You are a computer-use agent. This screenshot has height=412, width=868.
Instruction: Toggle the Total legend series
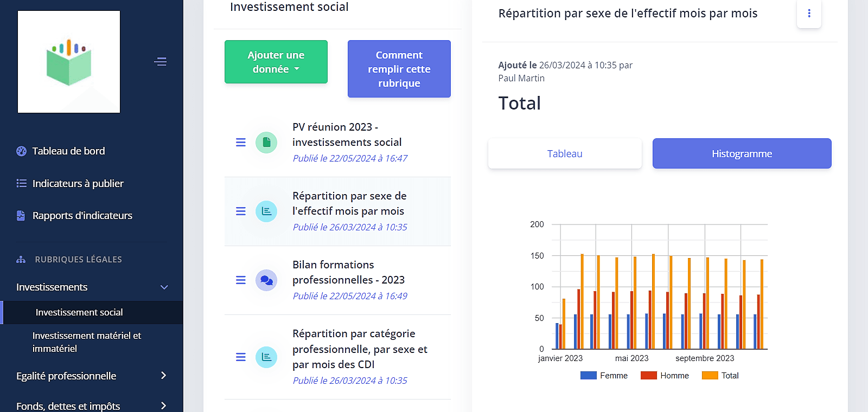pos(720,376)
